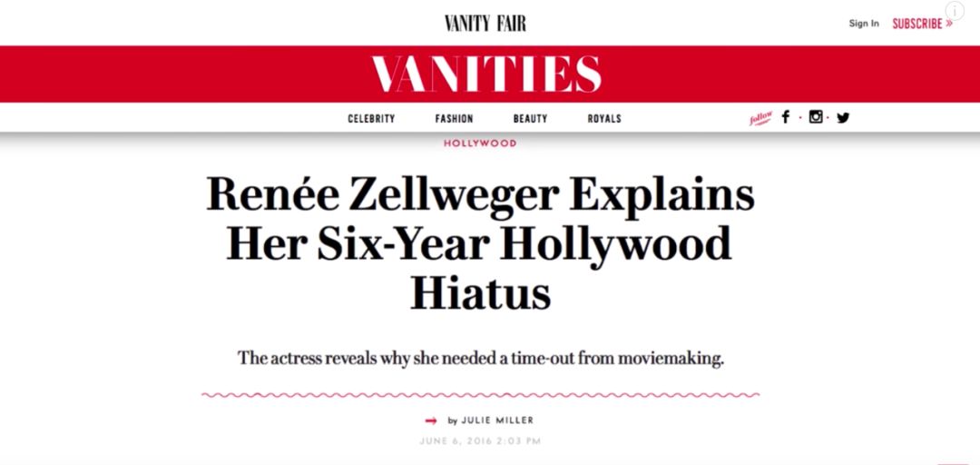
Task: Open the Vanity Fair Twitter profile
Action: pos(843,117)
